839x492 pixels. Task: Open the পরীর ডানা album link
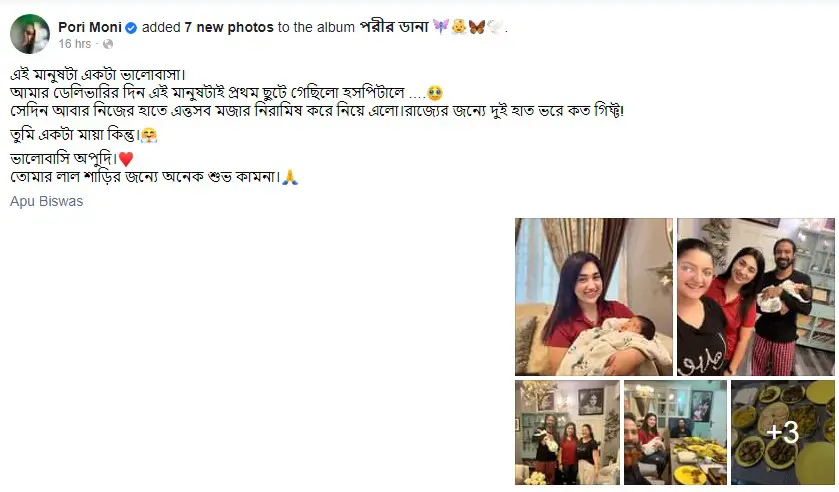tap(394, 27)
